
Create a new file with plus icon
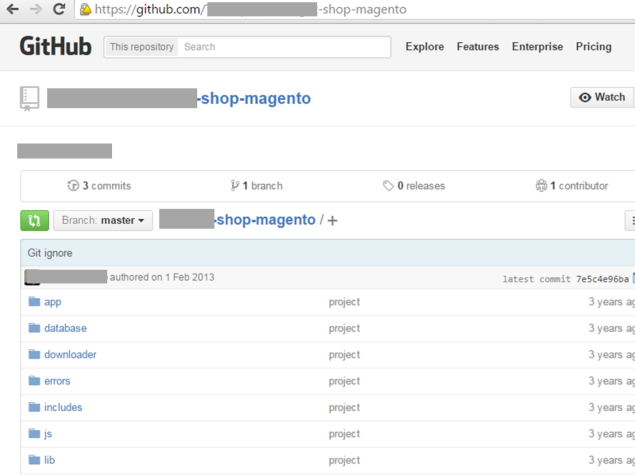tap(332, 221)
